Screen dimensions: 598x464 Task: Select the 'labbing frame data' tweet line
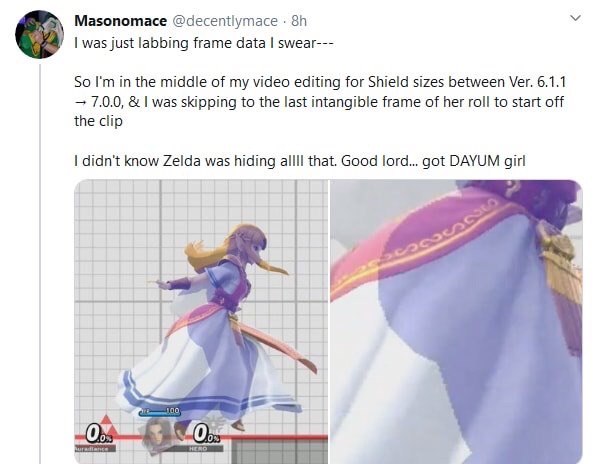coord(204,43)
